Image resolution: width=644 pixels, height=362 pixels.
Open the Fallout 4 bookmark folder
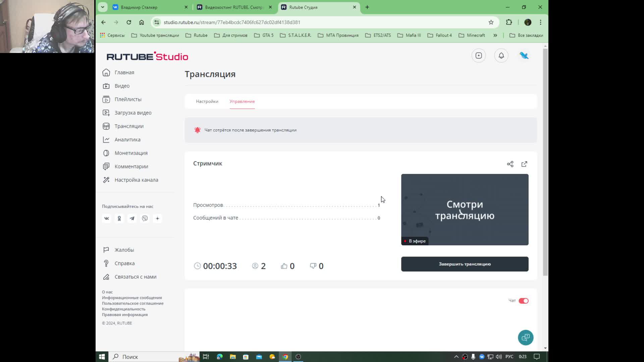[439, 35]
